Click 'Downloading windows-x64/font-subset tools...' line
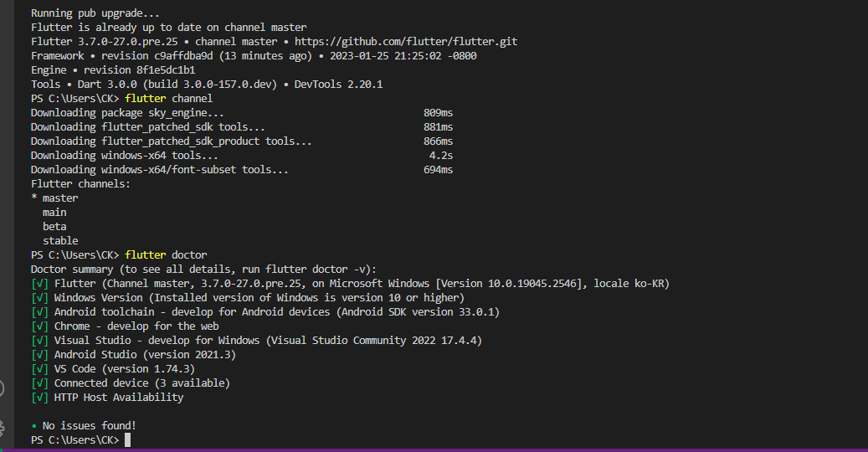The image size is (868, 452). tap(159, 170)
